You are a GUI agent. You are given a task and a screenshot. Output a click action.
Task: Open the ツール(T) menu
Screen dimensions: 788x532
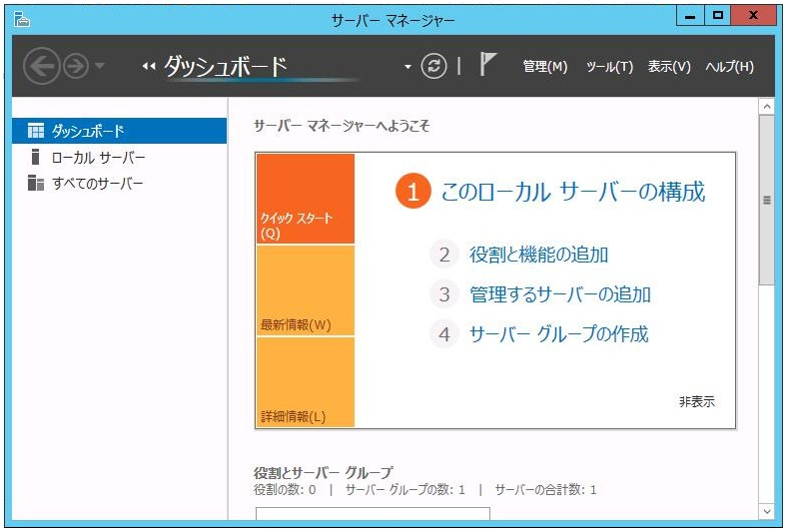(609, 67)
